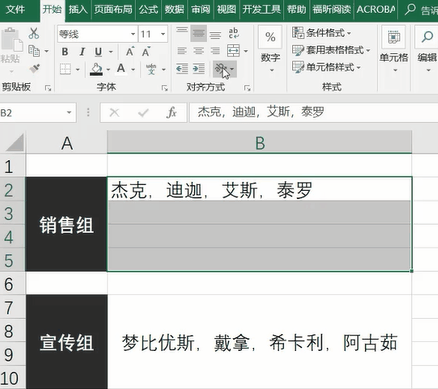The height and width of the screenshot is (389, 438).
Task: Cancel formula entry with X icon
Action: (x=114, y=113)
